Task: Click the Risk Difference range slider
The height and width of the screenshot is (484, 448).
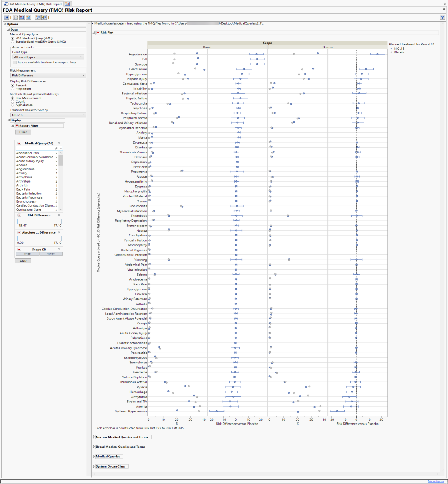Action: (x=39, y=221)
